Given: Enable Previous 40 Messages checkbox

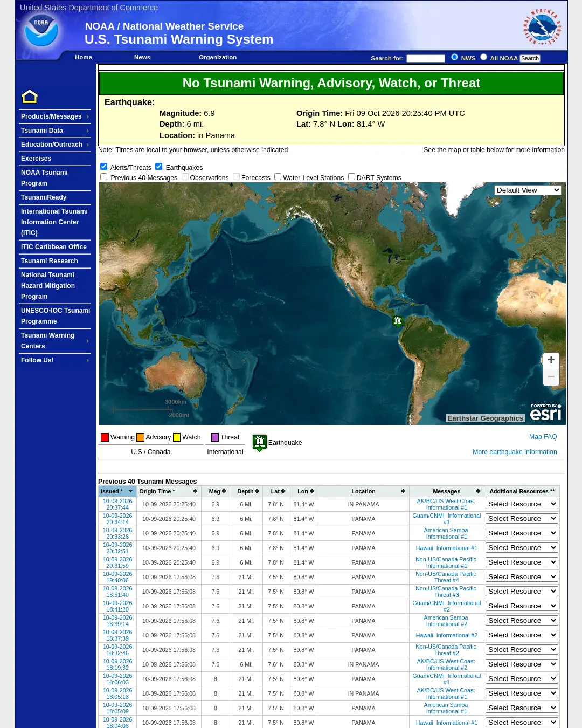Looking at the screenshot, I should click(x=104, y=177).
